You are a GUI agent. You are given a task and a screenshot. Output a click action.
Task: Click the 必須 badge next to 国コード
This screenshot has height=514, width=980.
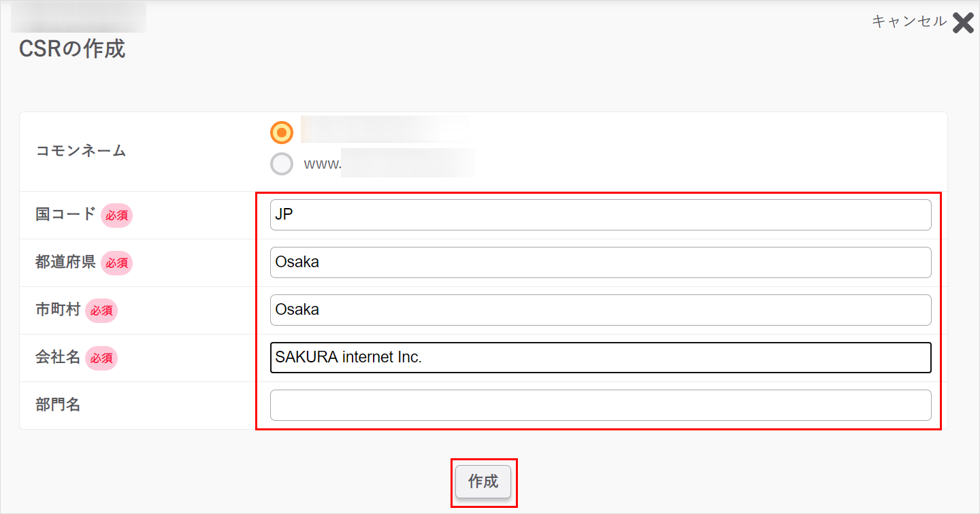click(116, 216)
